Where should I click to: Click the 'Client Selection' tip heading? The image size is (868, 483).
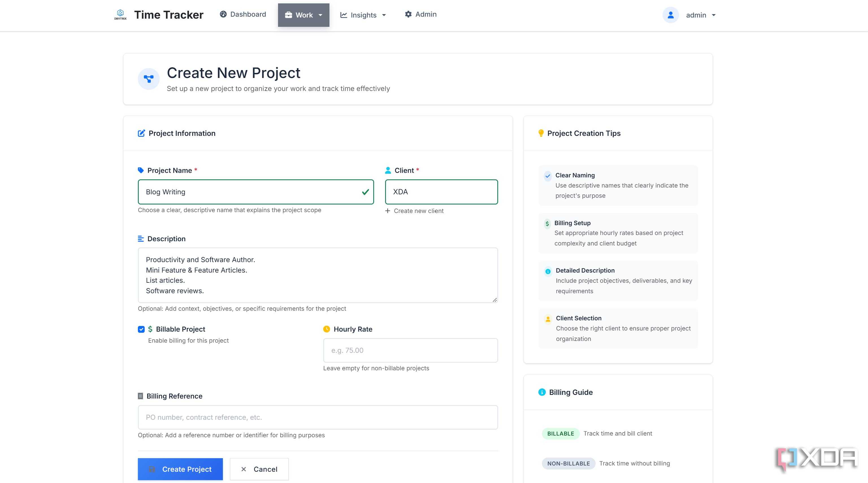(x=579, y=318)
